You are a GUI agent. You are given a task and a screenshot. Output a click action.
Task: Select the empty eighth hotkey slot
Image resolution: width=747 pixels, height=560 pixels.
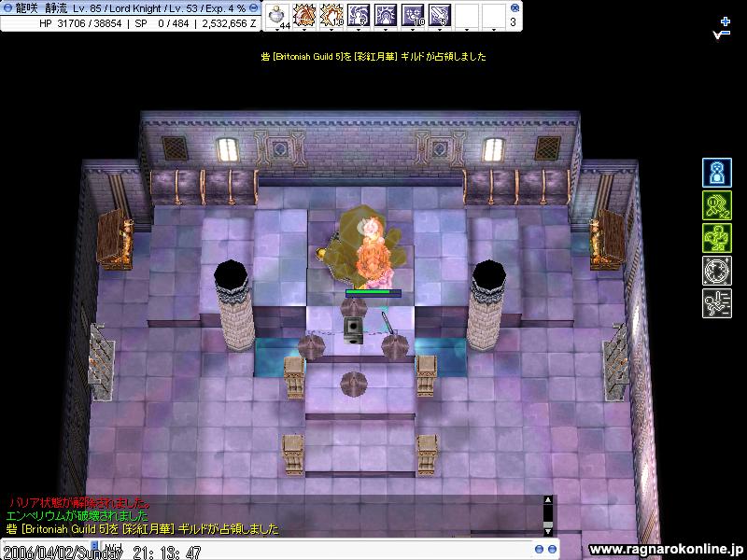(x=467, y=15)
